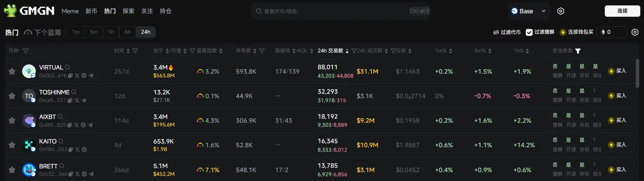The height and width of the screenshot is (181, 644).
Task: Switch to the 1h timeframe tab
Action: click(x=111, y=32)
